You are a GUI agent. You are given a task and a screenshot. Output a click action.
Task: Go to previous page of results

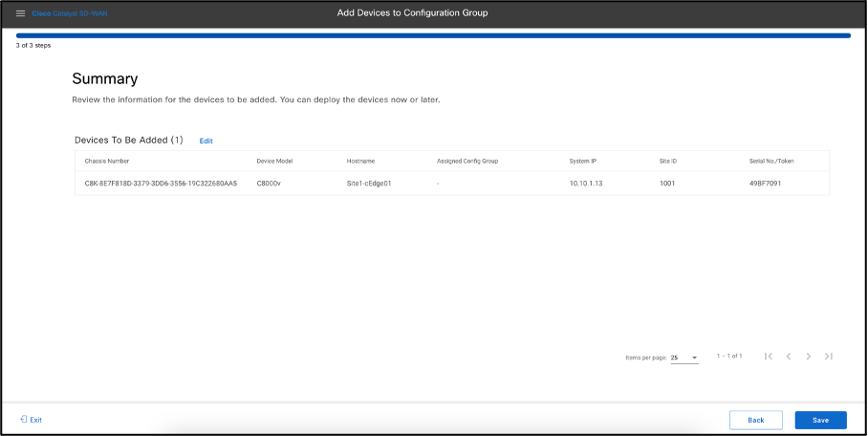[788, 357]
